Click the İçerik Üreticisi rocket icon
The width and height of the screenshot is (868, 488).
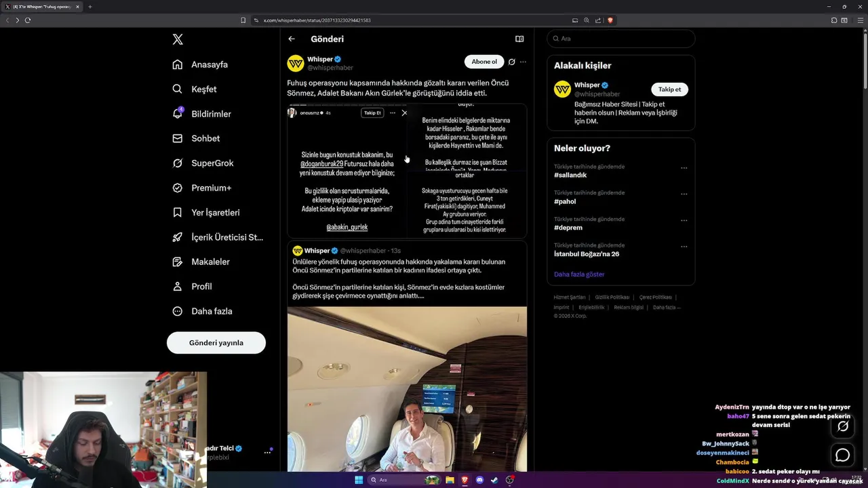(x=178, y=237)
